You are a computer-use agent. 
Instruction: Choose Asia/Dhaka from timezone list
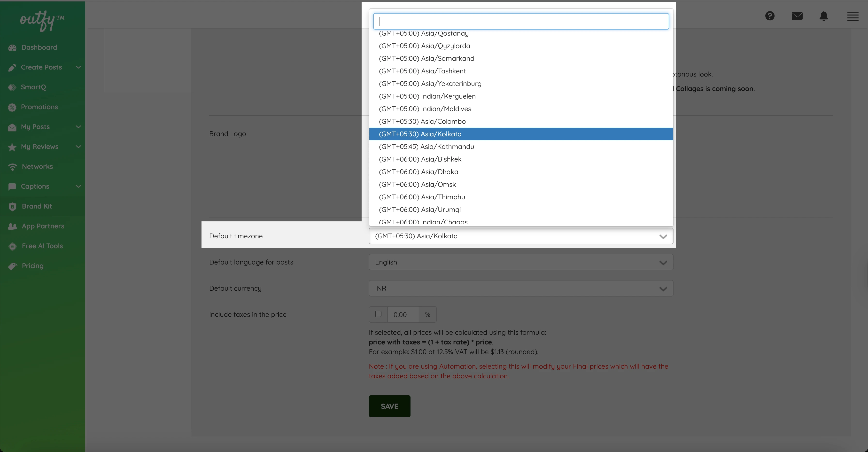click(x=418, y=172)
